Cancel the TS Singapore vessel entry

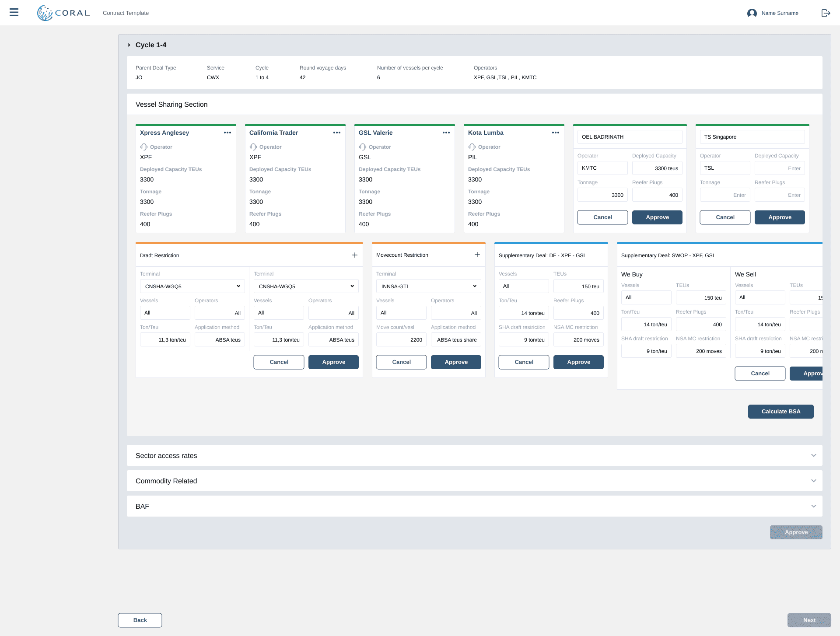click(x=725, y=217)
